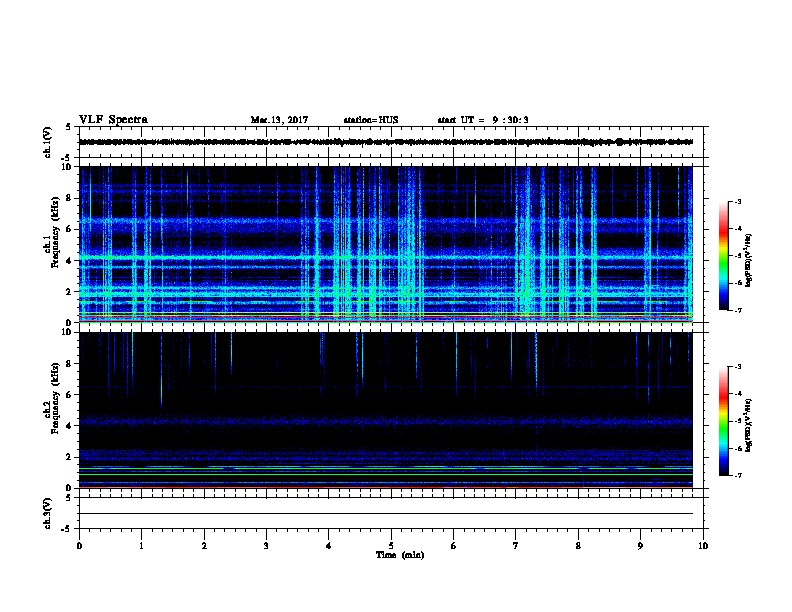Click time axis tick label '5'
The height and width of the screenshot is (612, 792).
click(x=391, y=545)
